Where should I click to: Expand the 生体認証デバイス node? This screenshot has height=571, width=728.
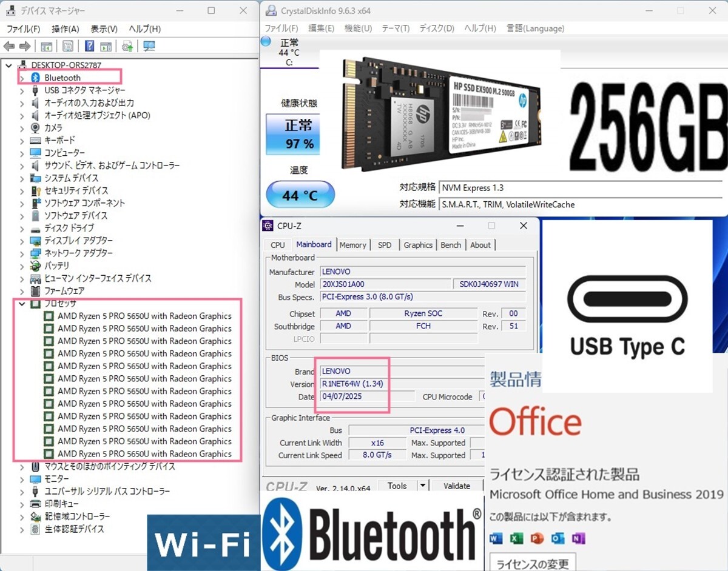pyautogui.click(x=22, y=529)
